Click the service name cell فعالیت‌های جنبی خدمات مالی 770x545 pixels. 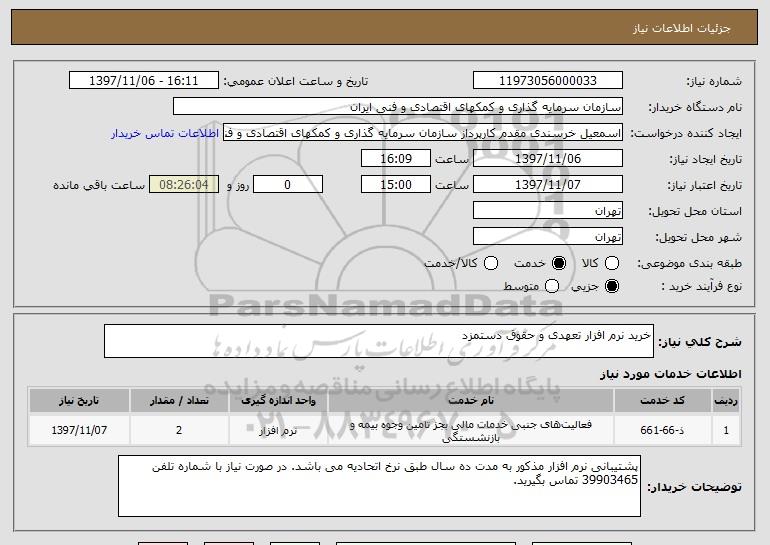470,430
